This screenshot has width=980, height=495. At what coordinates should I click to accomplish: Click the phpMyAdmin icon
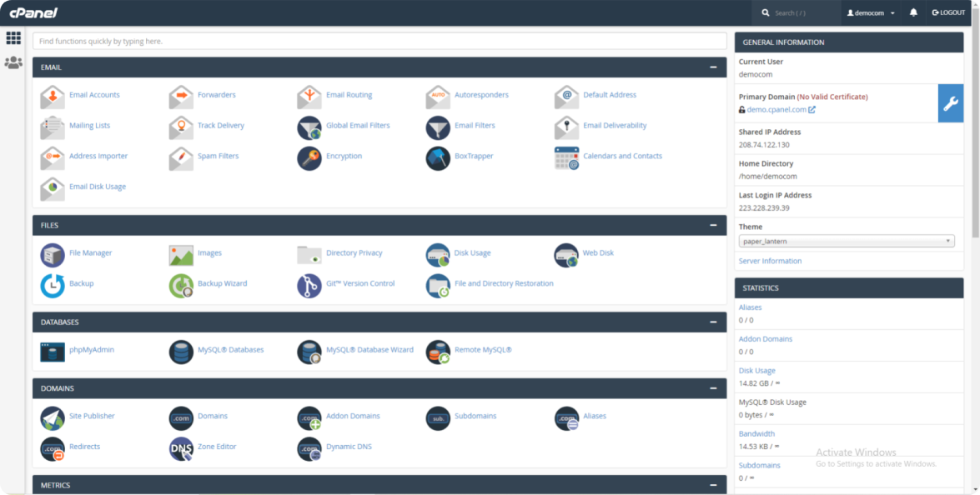point(53,351)
